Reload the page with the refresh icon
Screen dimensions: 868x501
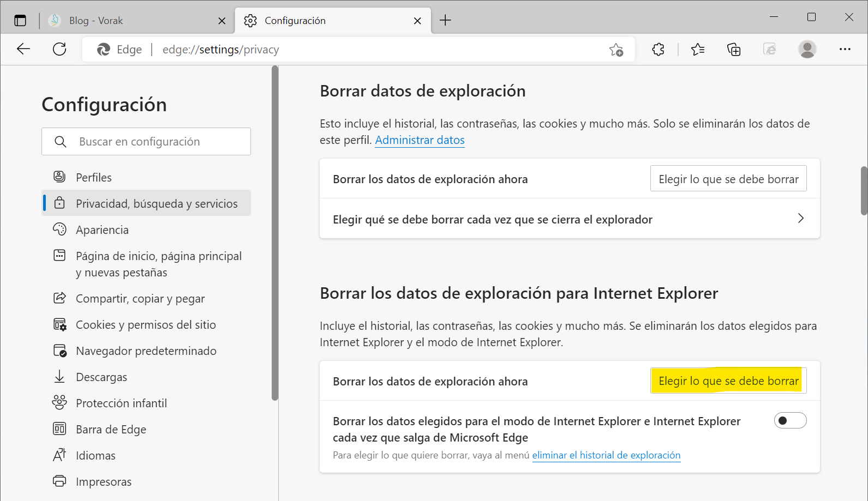[59, 49]
